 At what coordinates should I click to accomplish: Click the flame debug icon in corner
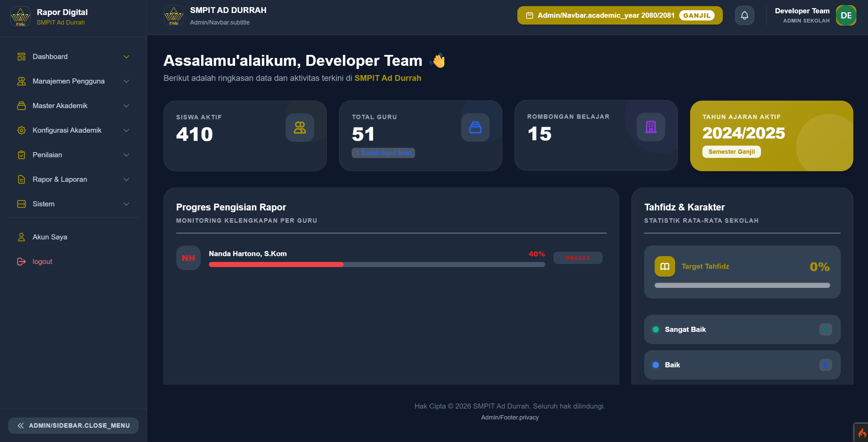[862, 433]
